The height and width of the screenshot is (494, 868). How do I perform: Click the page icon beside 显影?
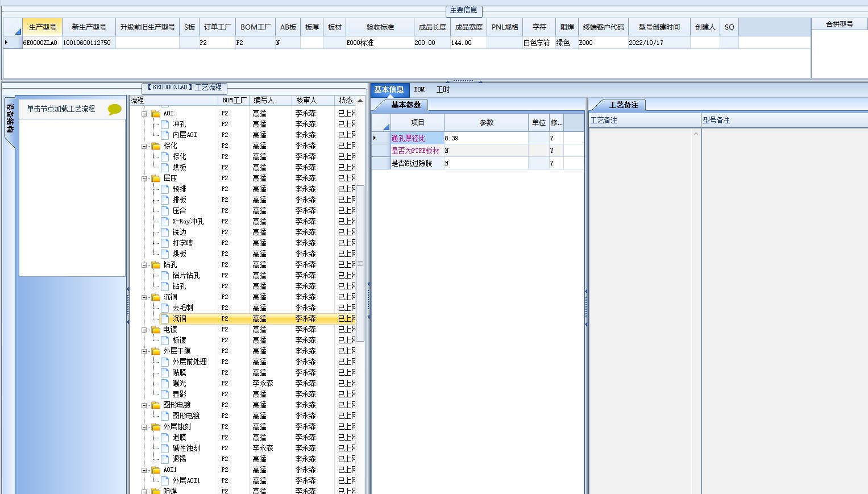(165, 394)
